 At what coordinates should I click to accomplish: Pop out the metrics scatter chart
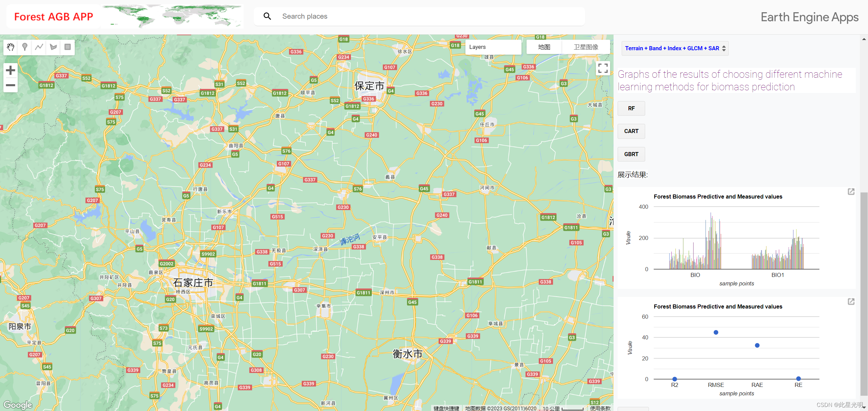[x=851, y=302]
